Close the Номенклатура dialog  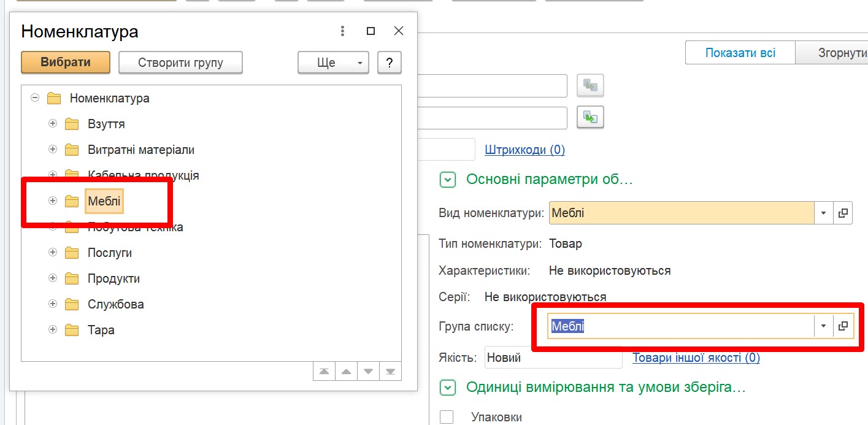399,31
